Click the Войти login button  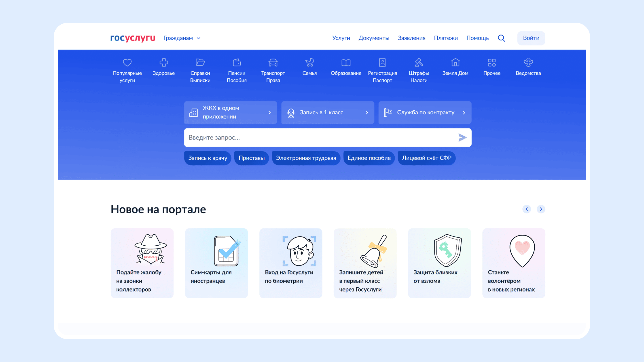pyautogui.click(x=531, y=38)
